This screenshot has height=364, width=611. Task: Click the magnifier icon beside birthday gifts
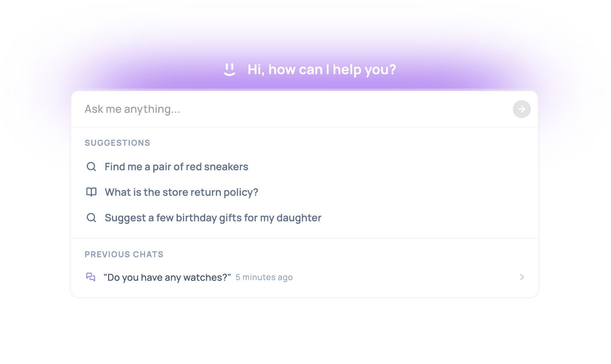click(x=91, y=218)
